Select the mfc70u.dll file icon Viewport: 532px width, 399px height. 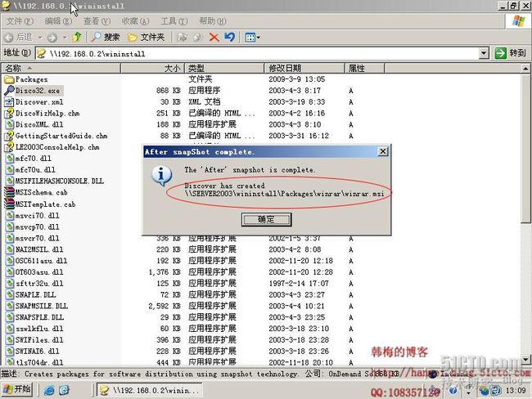[x=9, y=169]
